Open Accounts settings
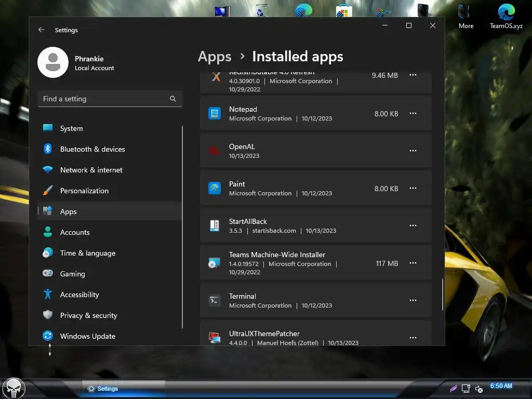This screenshot has width=532, height=399. coord(109,232)
